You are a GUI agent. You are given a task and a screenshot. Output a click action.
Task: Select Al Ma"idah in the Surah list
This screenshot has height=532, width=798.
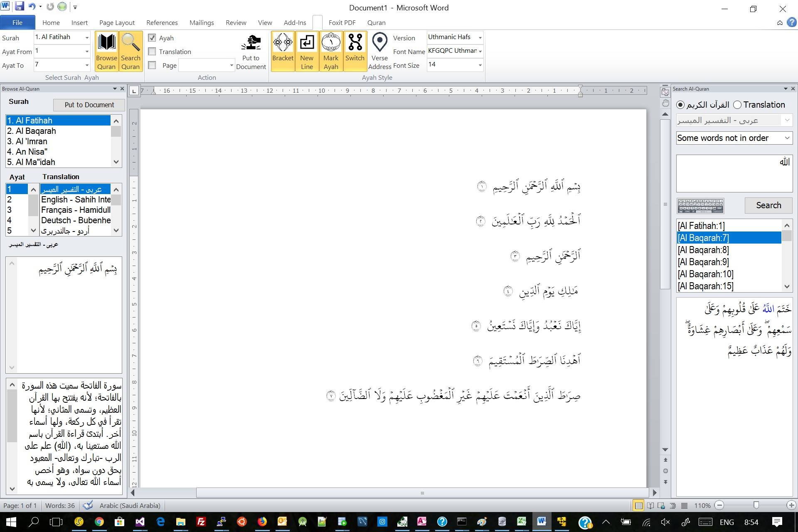58,162
